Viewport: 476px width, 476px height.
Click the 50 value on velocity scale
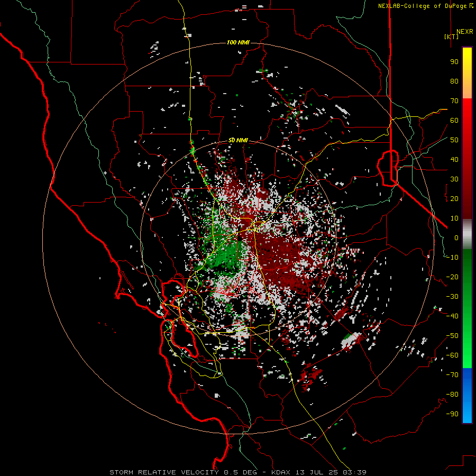(x=454, y=140)
